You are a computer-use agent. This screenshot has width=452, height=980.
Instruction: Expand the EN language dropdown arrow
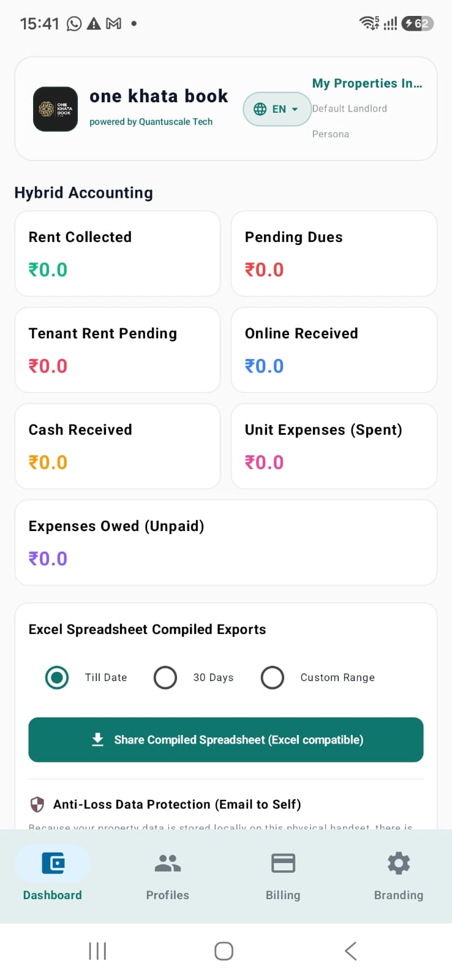coord(295,109)
